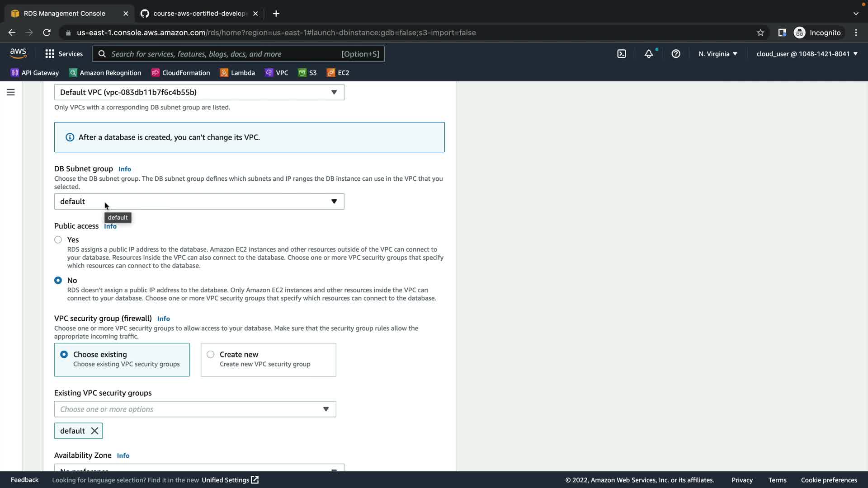
Task: Click Info link next to Public access
Action: (x=110, y=226)
